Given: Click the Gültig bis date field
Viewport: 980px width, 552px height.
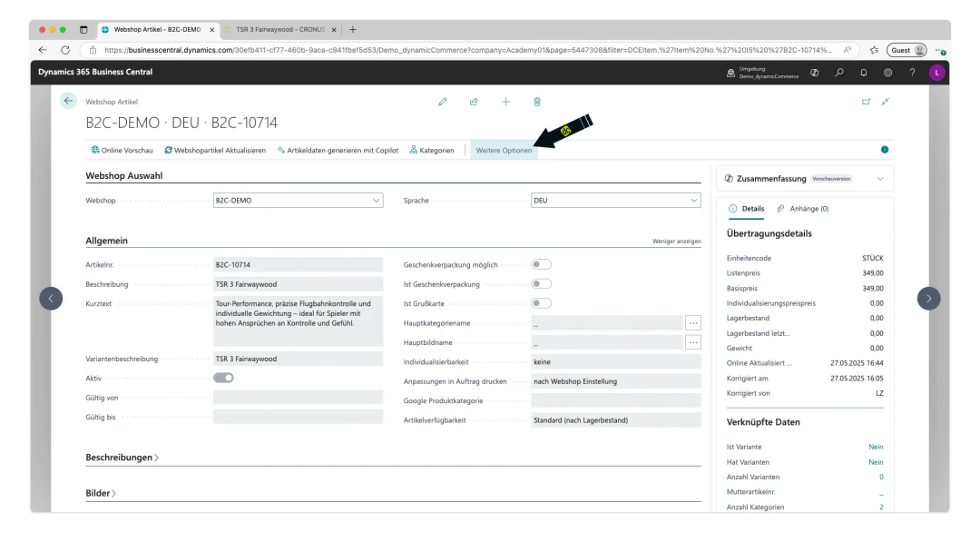Looking at the screenshot, I should pyautogui.click(x=299, y=417).
